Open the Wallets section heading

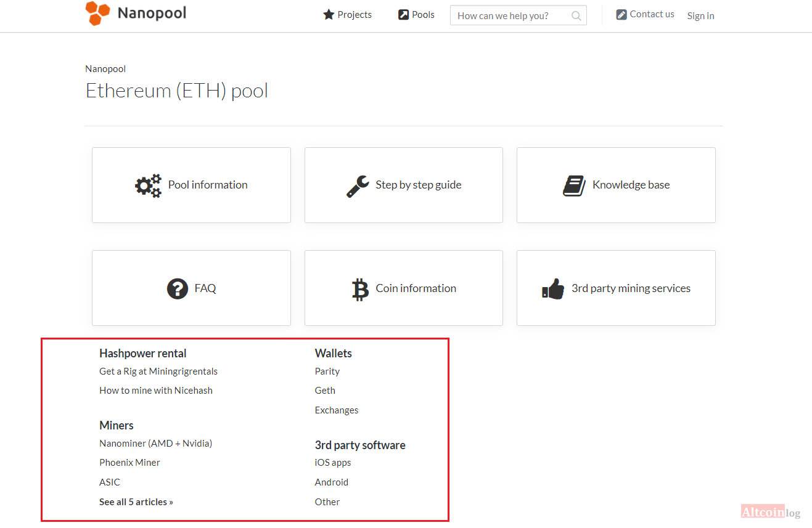point(334,354)
